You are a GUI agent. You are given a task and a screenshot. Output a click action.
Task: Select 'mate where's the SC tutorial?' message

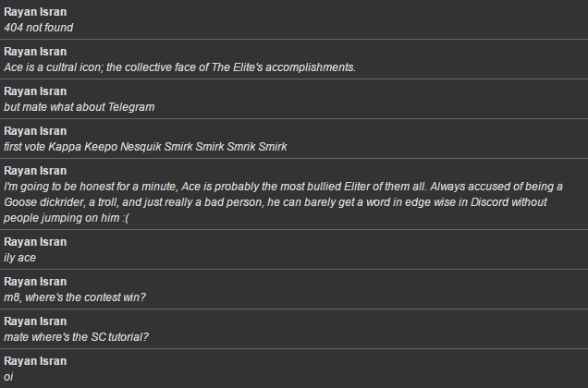[76, 337]
